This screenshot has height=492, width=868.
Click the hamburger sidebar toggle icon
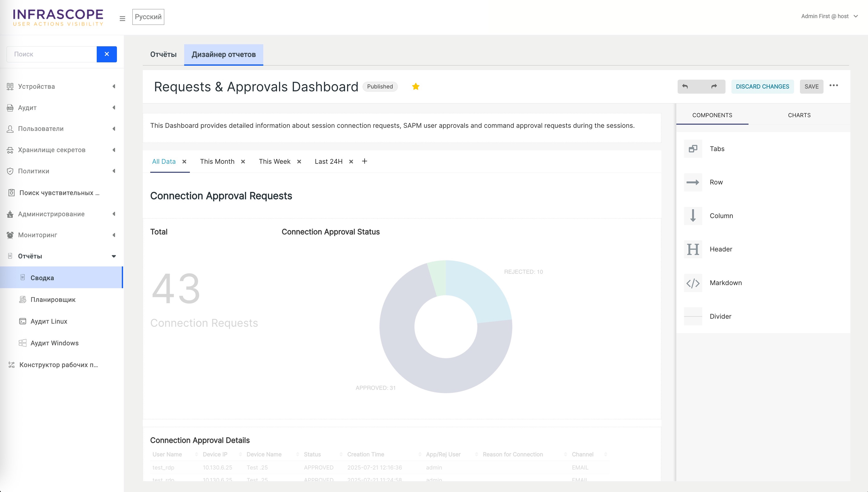pos(122,19)
